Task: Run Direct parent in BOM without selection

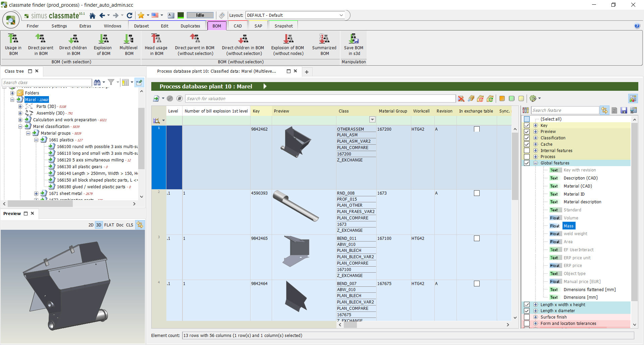Action: pos(195,45)
